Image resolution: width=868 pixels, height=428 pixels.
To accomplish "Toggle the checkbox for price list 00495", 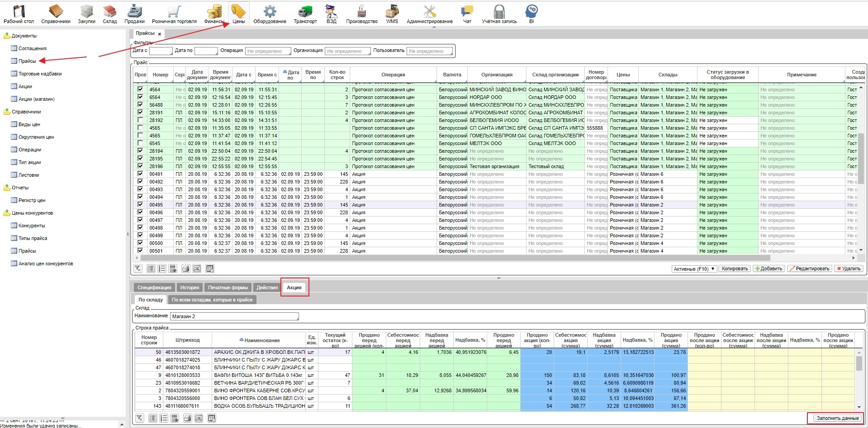I will (140, 205).
